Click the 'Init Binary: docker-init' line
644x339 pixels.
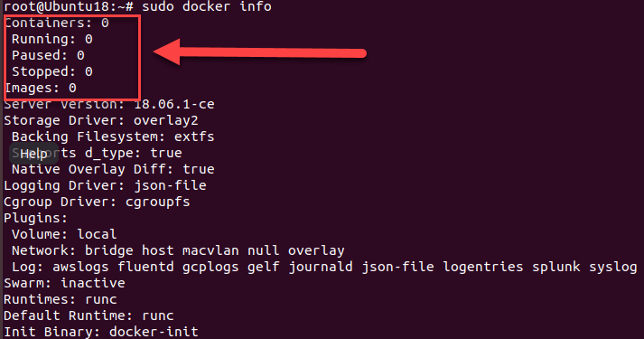[x=101, y=332]
